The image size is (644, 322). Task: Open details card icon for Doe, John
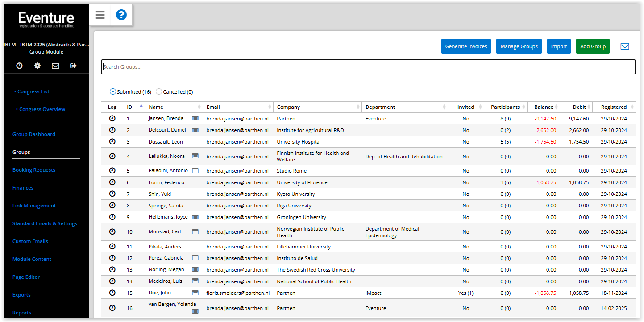tap(195, 293)
